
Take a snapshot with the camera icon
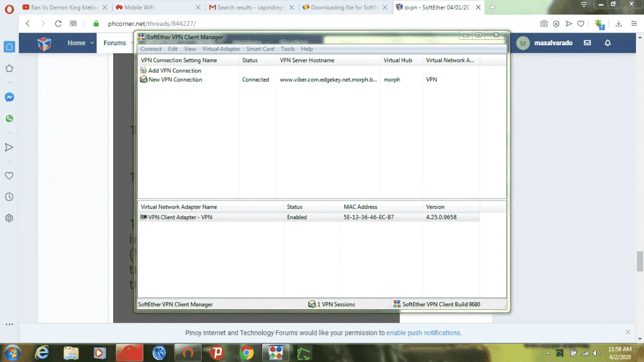coord(544,24)
